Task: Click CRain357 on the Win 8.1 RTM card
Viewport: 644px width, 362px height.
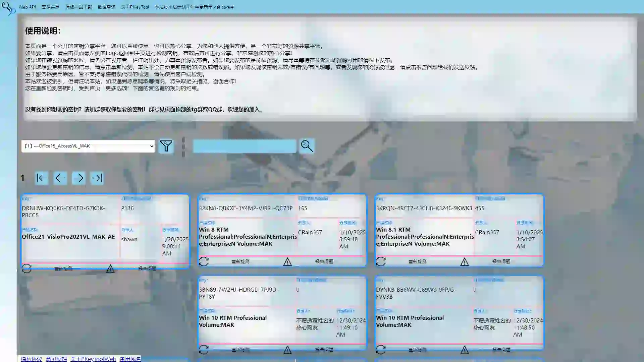Action: [x=487, y=232]
